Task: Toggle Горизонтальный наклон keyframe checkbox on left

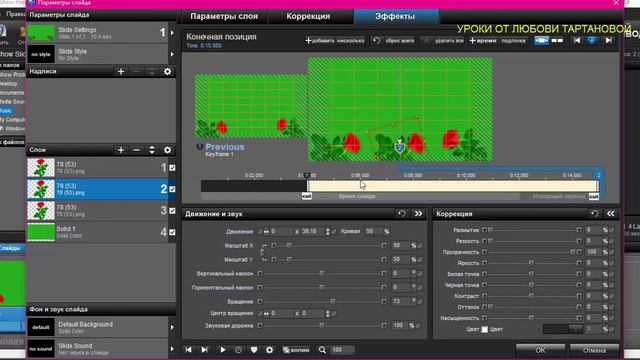Action: coord(260,288)
